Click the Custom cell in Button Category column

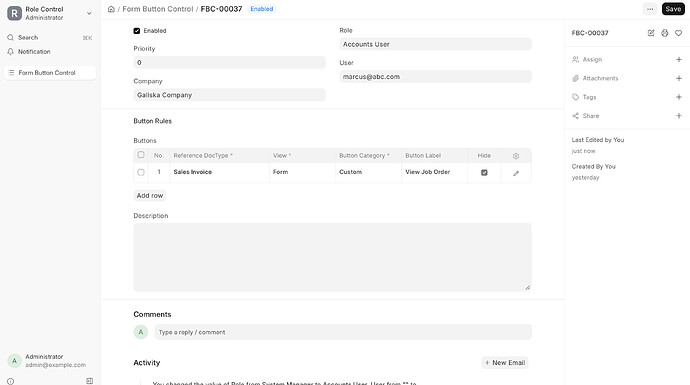tap(368, 172)
